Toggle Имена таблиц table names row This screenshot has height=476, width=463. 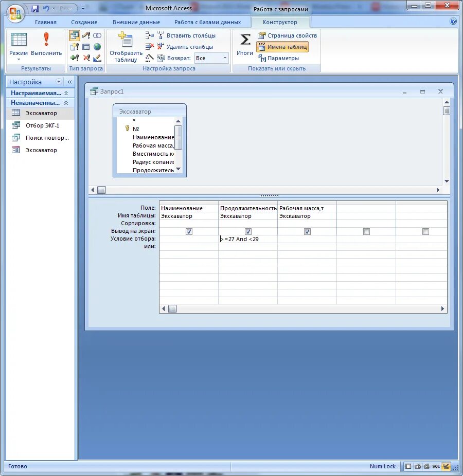coord(282,47)
